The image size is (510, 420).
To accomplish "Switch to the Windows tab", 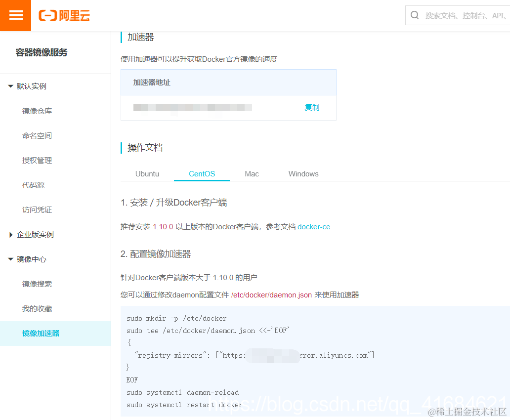I will click(x=303, y=173).
